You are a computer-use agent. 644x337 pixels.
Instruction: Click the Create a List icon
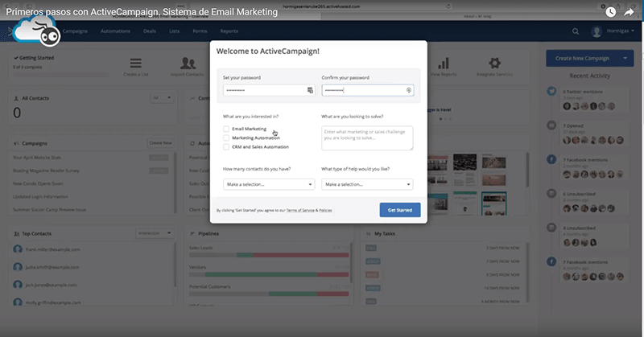[x=136, y=64]
